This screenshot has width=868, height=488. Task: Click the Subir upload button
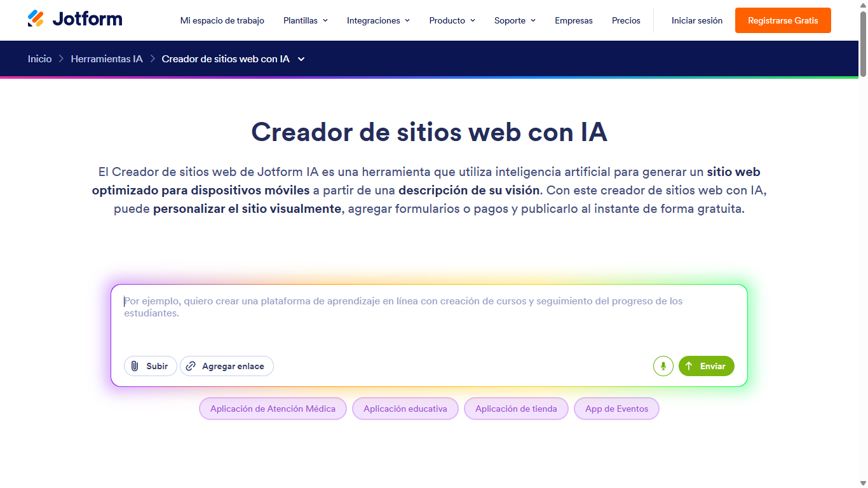151,366
